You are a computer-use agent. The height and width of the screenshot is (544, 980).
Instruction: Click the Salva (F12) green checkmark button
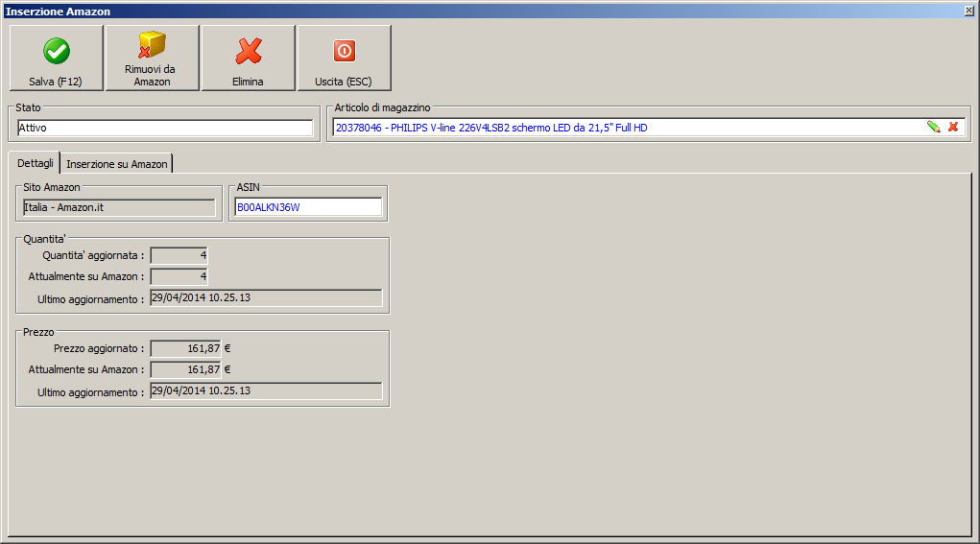(57, 59)
